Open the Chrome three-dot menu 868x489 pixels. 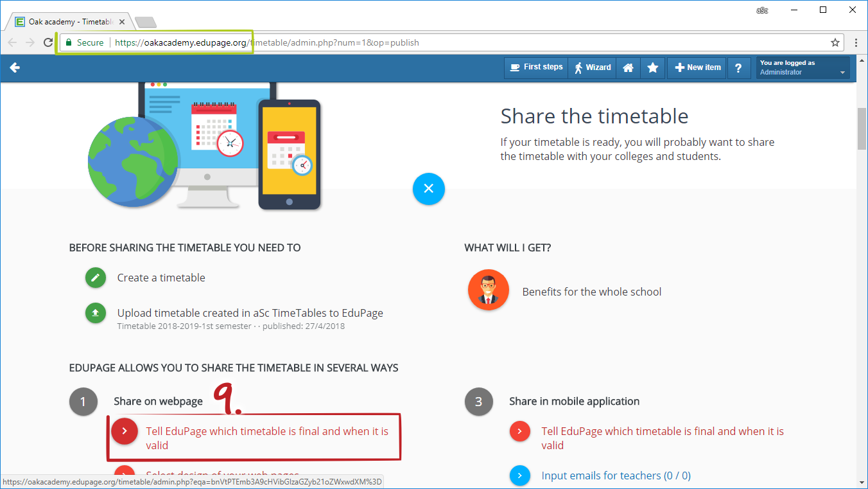tap(856, 42)
